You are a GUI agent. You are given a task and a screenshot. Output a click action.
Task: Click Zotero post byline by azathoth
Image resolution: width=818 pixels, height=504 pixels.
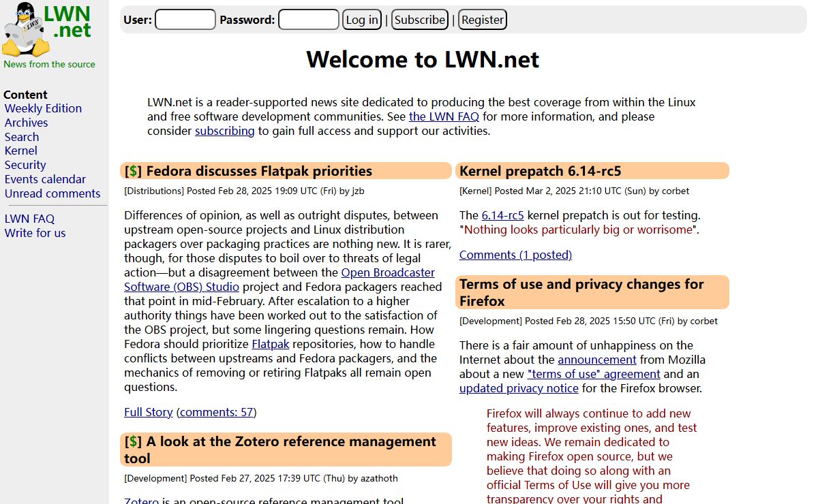click(x=261, y=478)
